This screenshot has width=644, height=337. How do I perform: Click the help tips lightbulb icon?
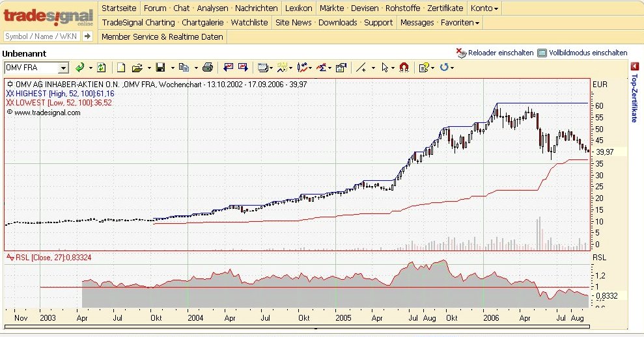(x=424, y=67)
